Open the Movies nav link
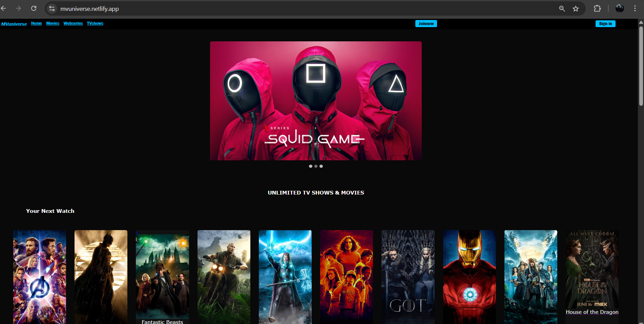Screen dimensions: 644x324 [53, 23]
